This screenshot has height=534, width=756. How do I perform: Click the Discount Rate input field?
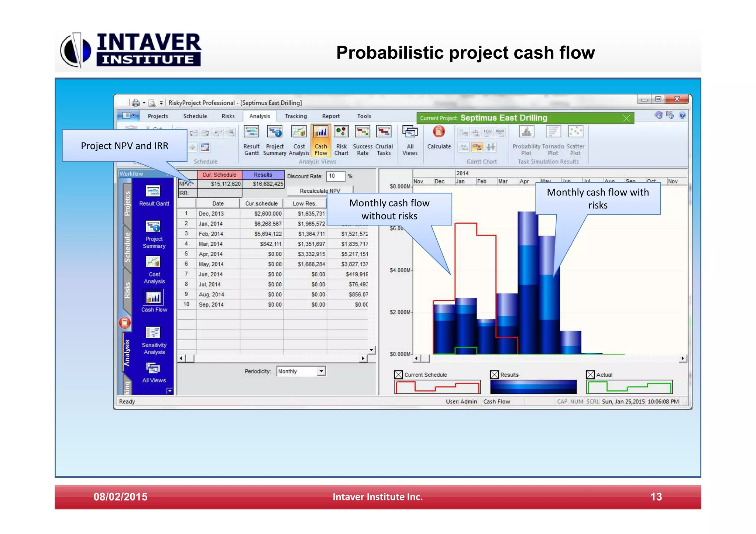[x=336, y=176]
